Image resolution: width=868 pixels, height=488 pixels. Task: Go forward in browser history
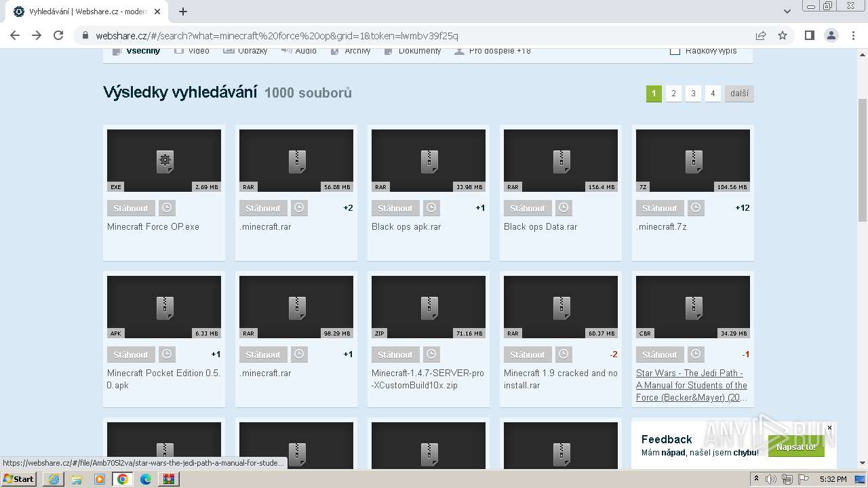[x=37, y=35]
